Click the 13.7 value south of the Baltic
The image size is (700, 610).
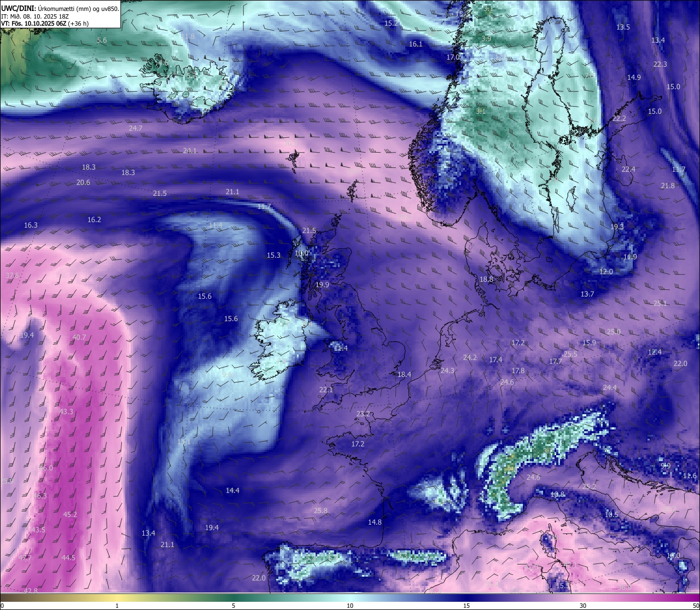(587, 294)
